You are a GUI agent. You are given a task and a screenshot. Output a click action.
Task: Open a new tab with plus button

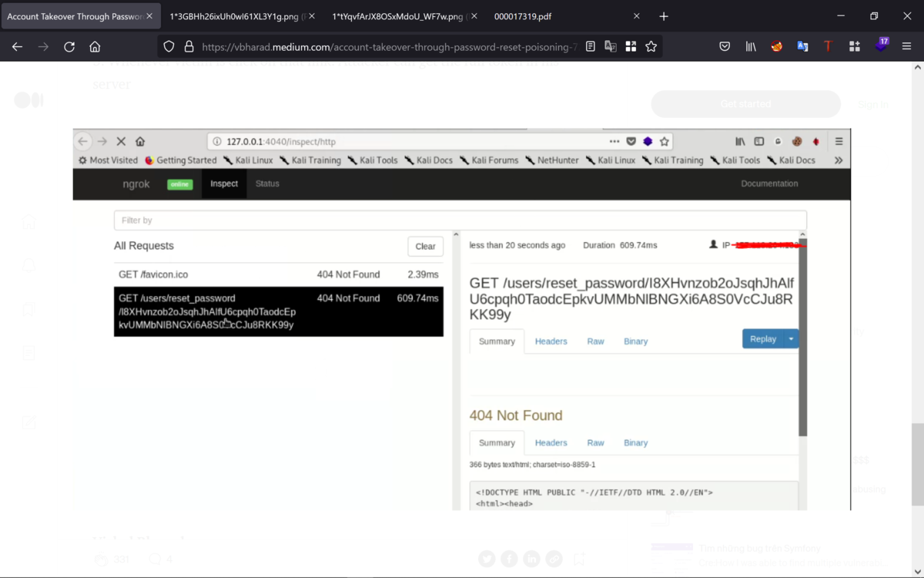point(664,16)
